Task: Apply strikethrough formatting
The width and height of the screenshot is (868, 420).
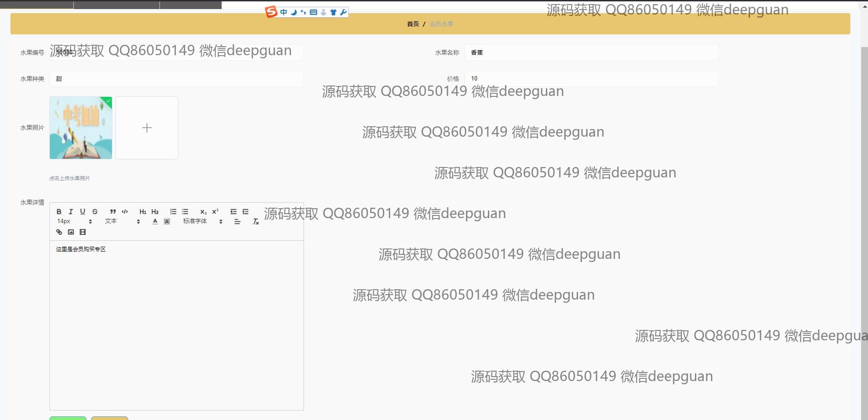Action: [95, 211]
